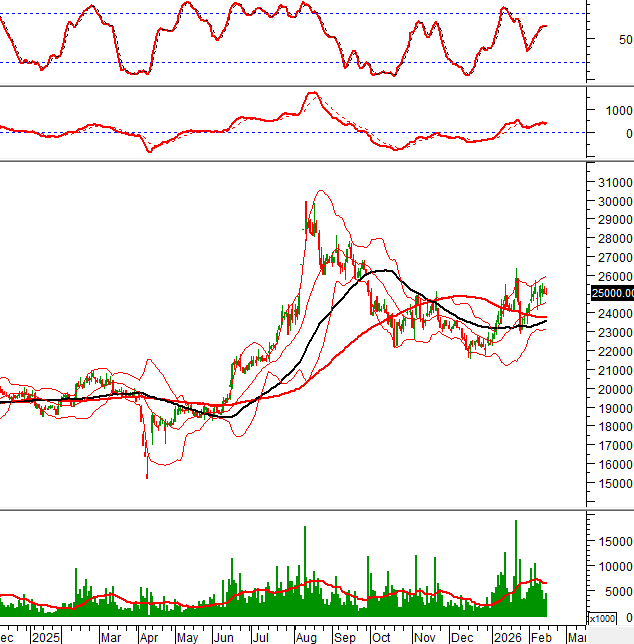634x644 pixels.
Task: Click the 1000 label on the MACD axis
Action: 617,111
